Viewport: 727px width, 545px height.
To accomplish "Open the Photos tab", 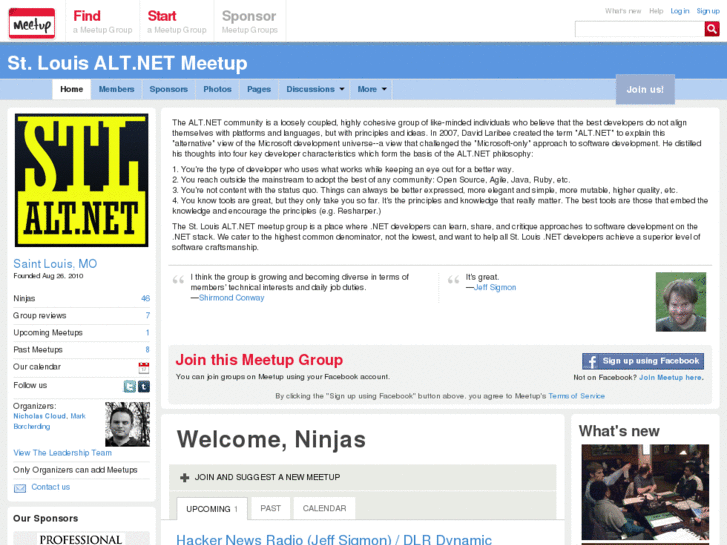I will pyautogui.click(x=217, y=89).
